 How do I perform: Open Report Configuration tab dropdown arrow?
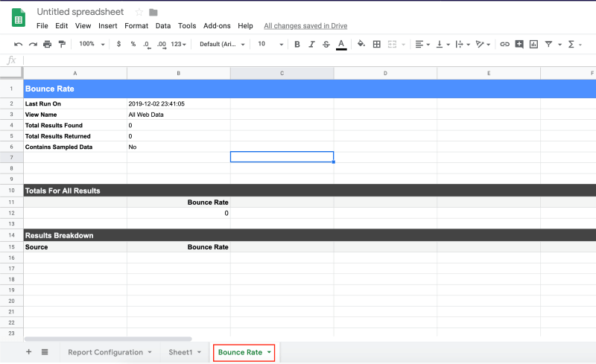click(x=150, y=352)
